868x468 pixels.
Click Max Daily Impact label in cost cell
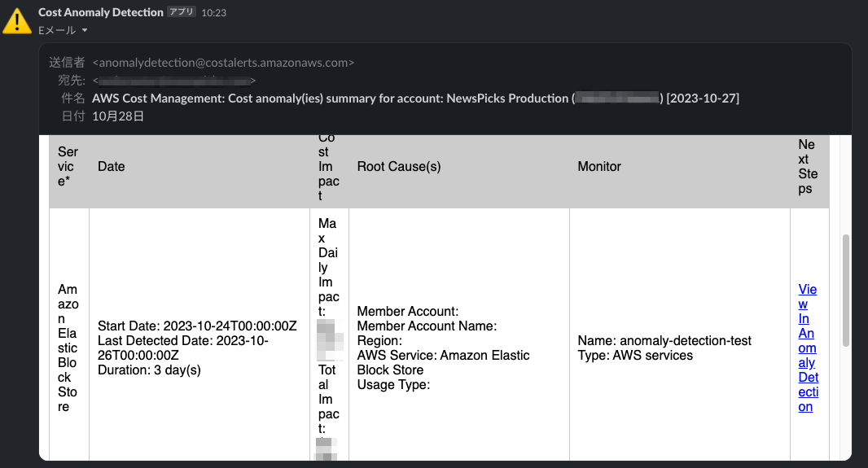point(328,267)
